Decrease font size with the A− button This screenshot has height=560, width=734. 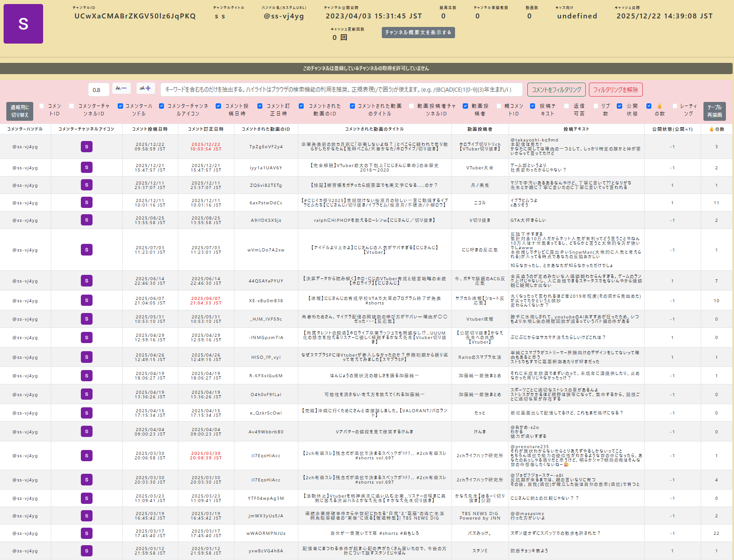121,89
